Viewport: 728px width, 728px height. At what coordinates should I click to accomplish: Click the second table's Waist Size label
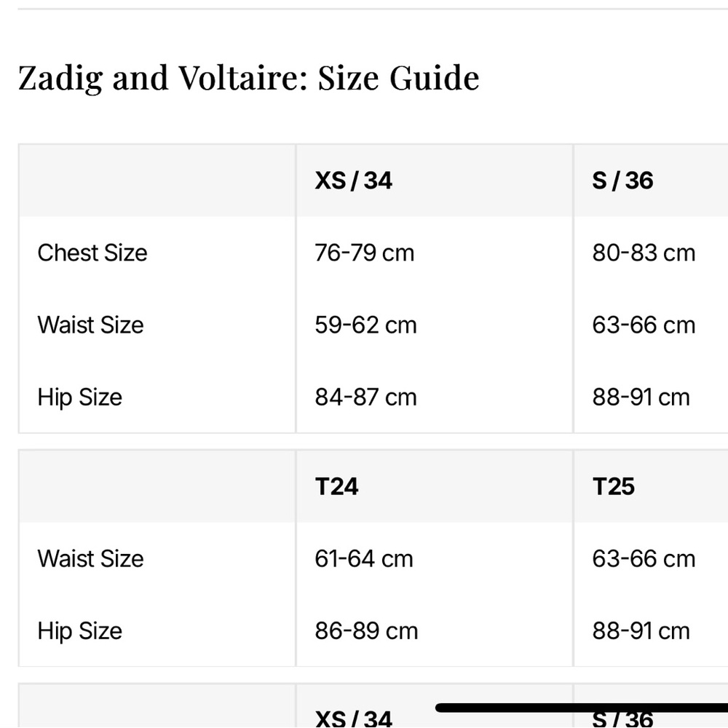pos(90,558)
